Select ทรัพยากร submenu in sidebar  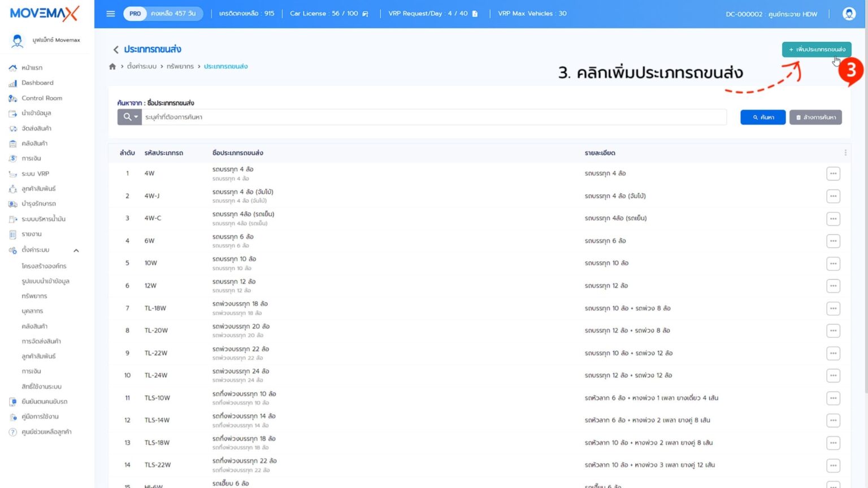(x=34, y=296)
